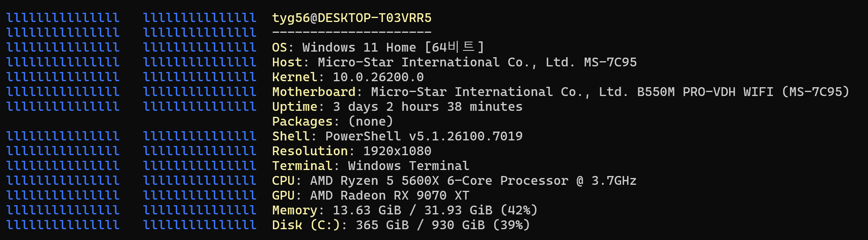Click the Motherboard label
Screen dimensions: 868x240
pos(313,92)
